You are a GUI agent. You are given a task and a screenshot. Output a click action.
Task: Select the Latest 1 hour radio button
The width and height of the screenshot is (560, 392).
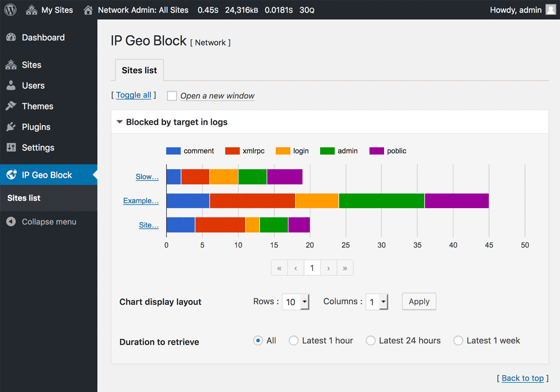[x=294, y=341]
